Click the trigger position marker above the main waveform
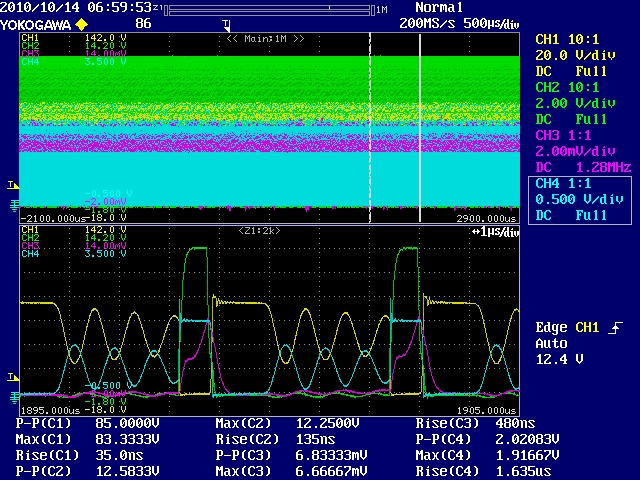The width and height of the screenshot is (640, 480). pos(227,23)
